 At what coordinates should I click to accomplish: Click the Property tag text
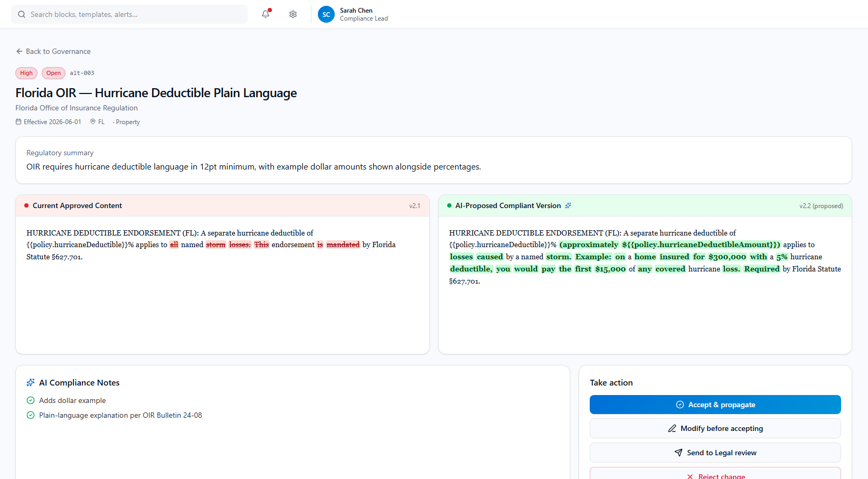(x=128, y=122)
